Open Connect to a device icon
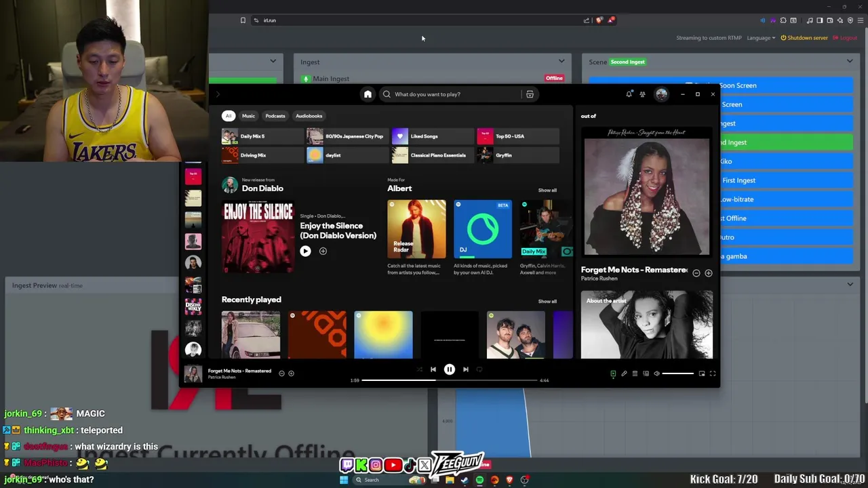The height and width of the screenshot is (488, 868). (x=646, y=373)
